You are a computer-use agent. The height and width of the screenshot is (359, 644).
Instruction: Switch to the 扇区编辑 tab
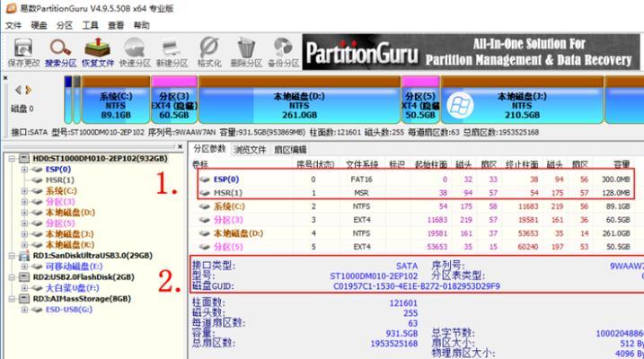pyautogui.click(x=290, y=150)
